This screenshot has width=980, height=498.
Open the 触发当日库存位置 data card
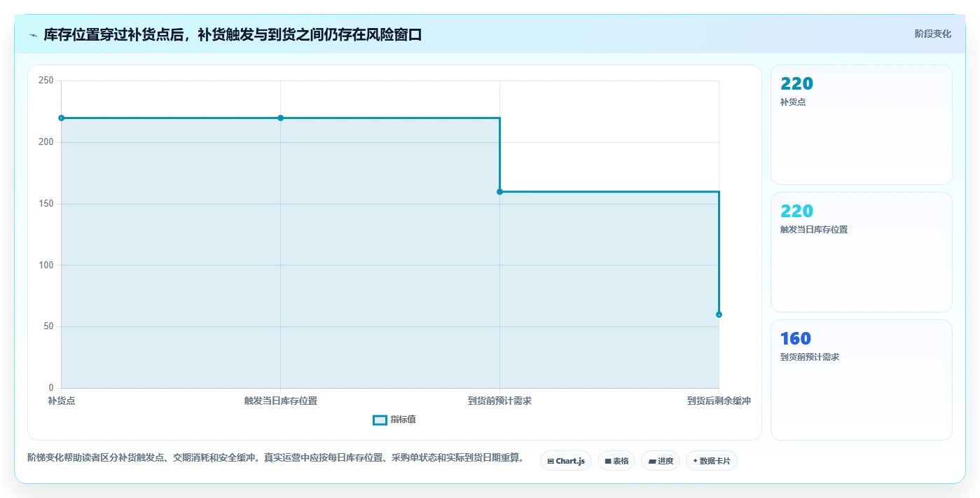coord(861,252)
